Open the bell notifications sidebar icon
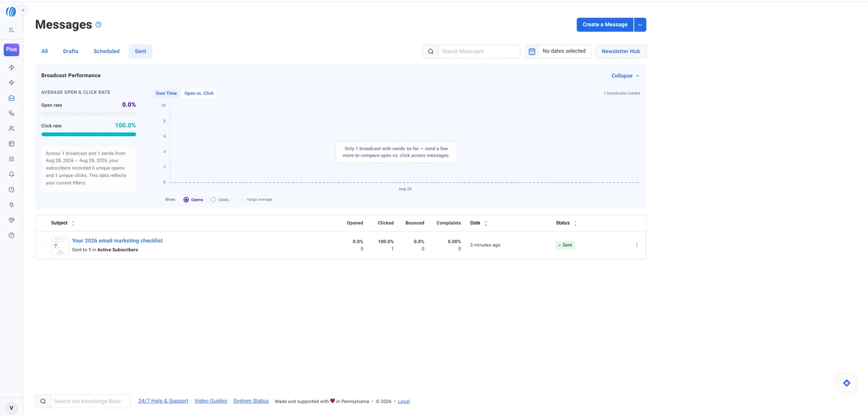 [x=11, y=174]
